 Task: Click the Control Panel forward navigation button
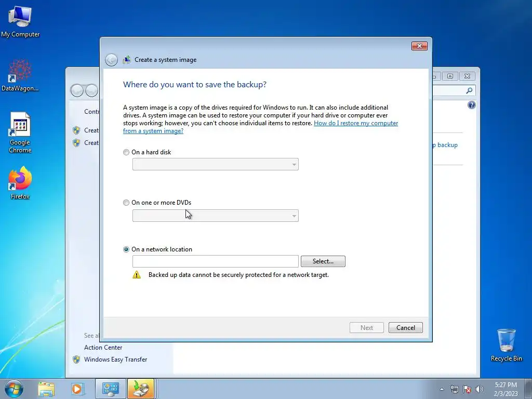91,90
